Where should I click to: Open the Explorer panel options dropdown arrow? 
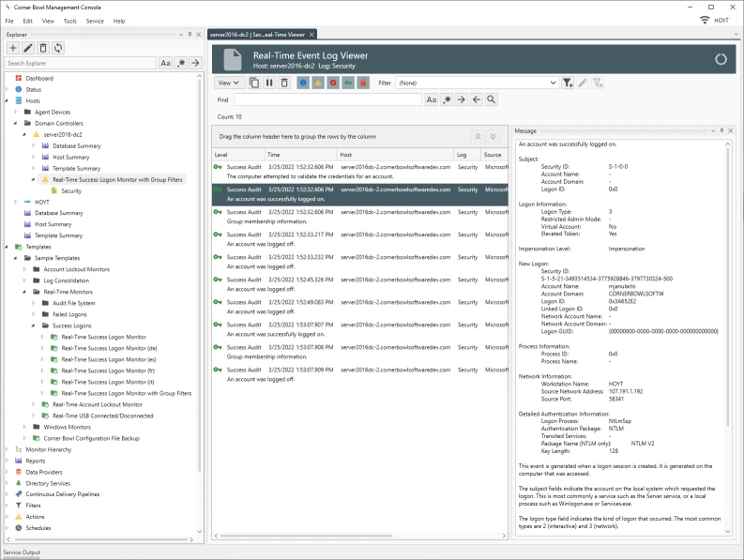click(x=181, y=34)
